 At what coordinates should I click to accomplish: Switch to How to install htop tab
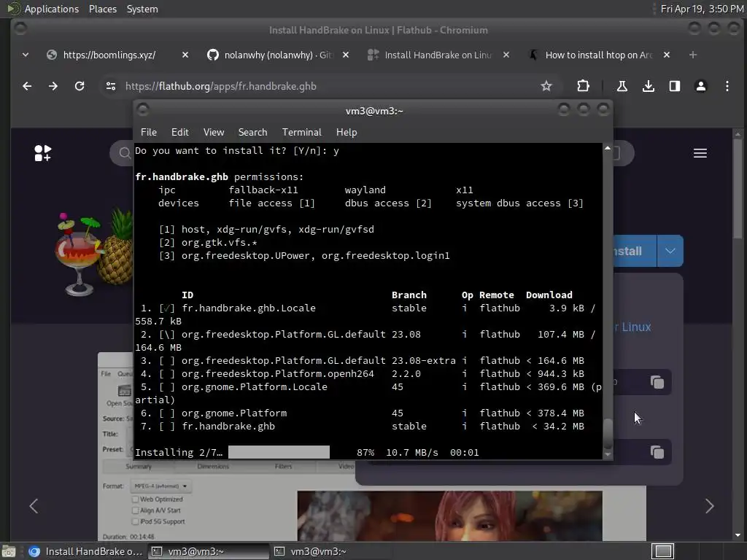(x=598, y=55)
